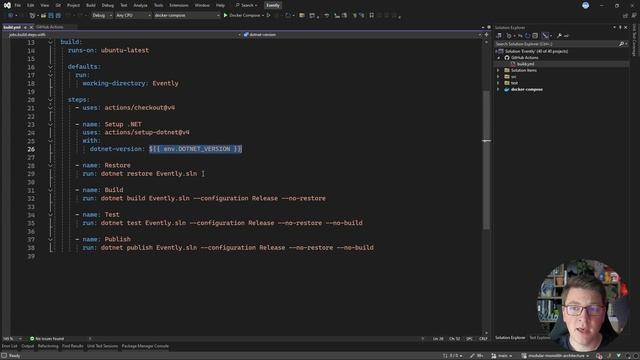Open the Project menu
This screenshot has width=640, height=360.
73,5
